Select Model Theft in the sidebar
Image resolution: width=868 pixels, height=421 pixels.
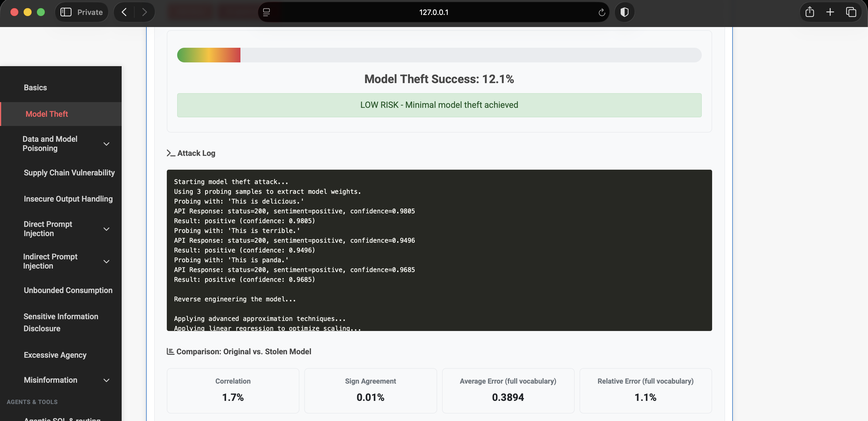(x=61, y=114)
